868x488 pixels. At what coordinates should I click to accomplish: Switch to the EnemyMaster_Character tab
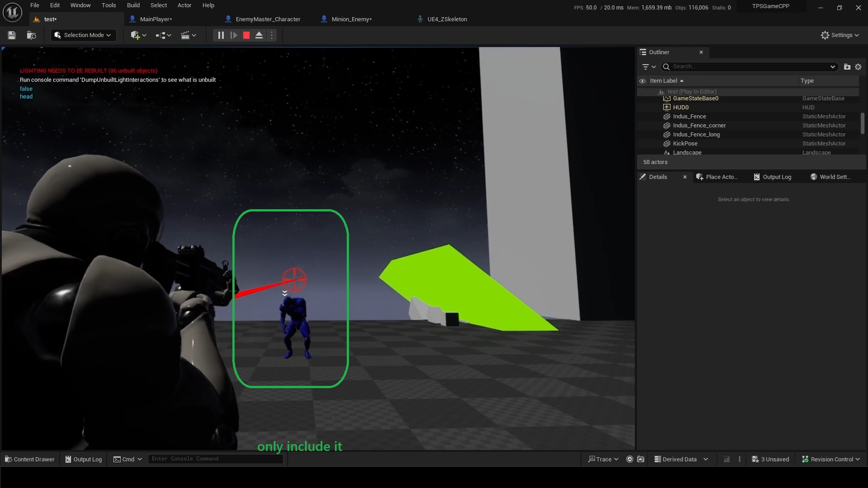click(x=268, y=19)
